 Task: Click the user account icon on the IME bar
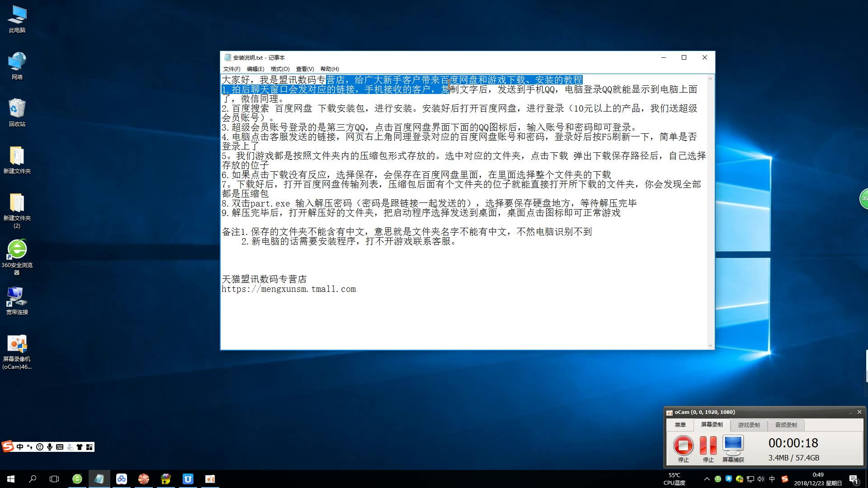click(x=70, y=447)
